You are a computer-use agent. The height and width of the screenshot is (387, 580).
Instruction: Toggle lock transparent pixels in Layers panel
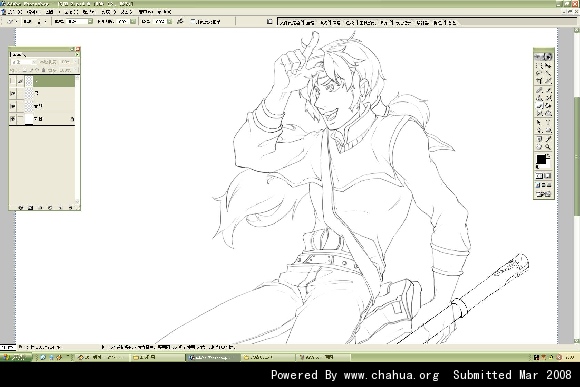[24, 70]
